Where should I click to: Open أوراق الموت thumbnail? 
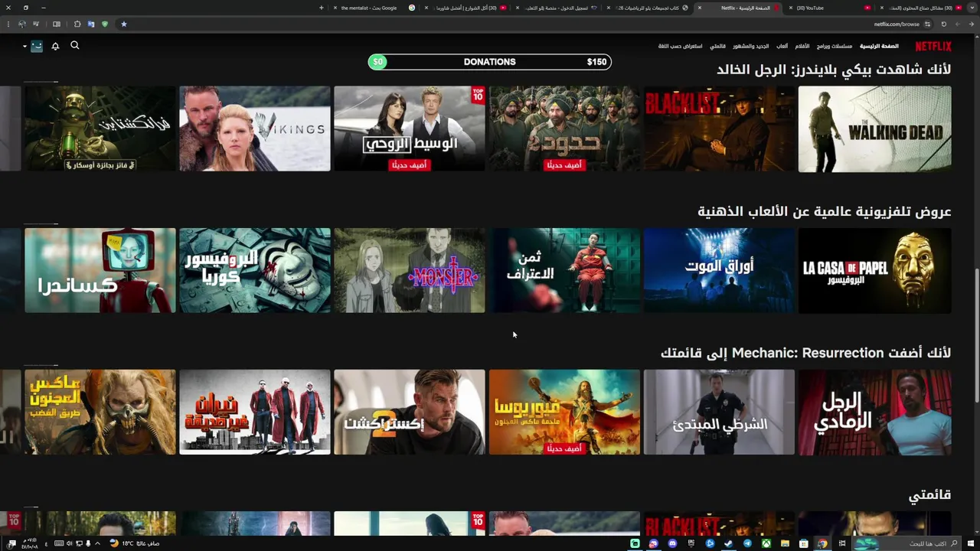click(719, 270)
